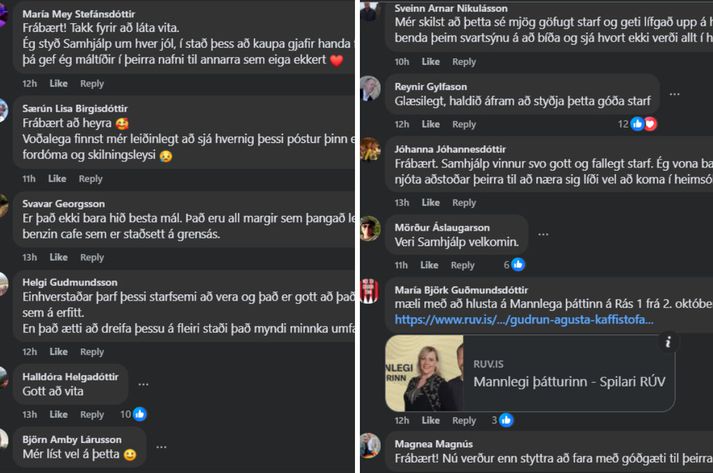Click the like reaction on Mörður Áslaugarson's comment
Image resolution: width=713 pixels, height=473 pixels.
pyautogui.click(x=519, y=265)
